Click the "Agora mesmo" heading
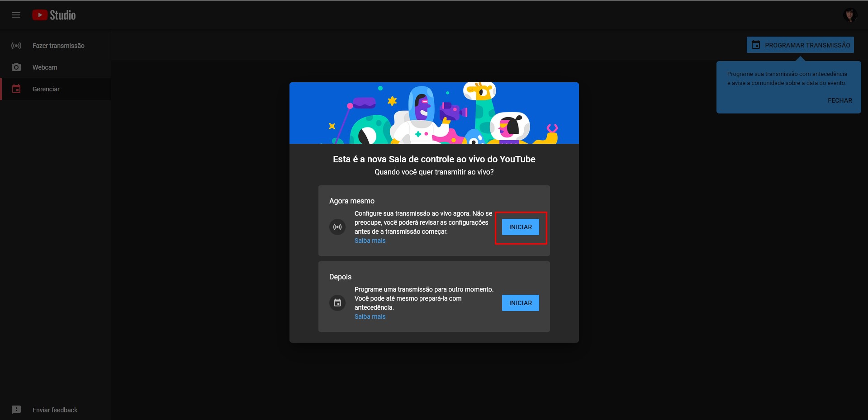The image size is (868, 420). pos(352,201)
